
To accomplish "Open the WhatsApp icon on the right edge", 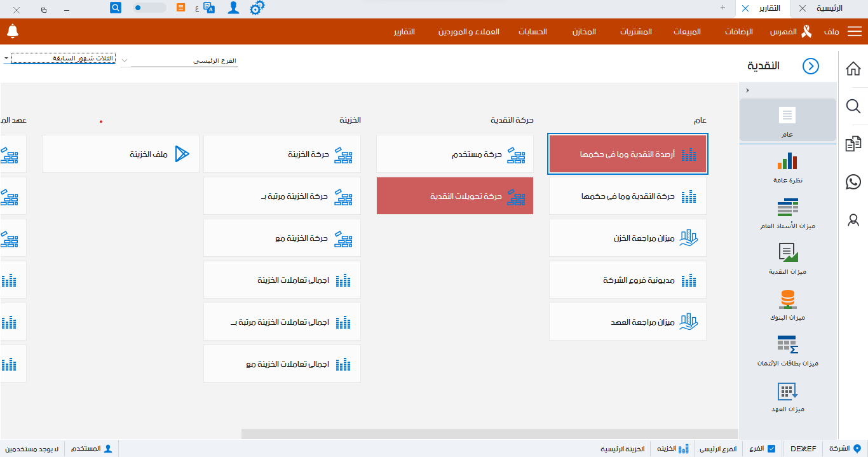I will 853,182.
